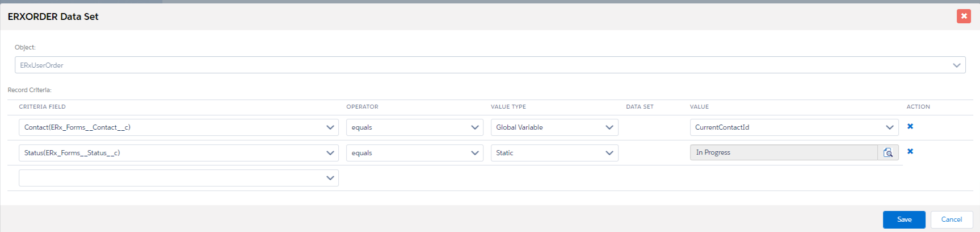Cancel the data set changes
The height and width of the screenshot is (232, 980).
tap(951, 219)
